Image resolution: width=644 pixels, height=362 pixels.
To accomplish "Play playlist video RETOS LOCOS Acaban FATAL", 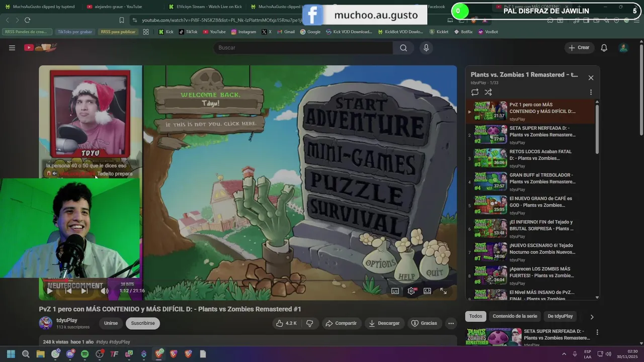I will point(531,158).
